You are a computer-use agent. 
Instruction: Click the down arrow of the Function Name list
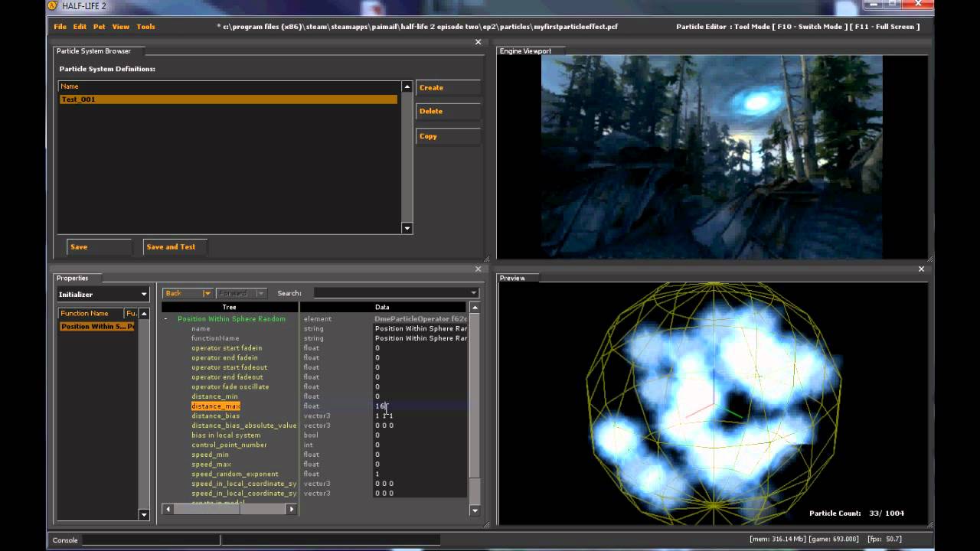pos(143,515)
